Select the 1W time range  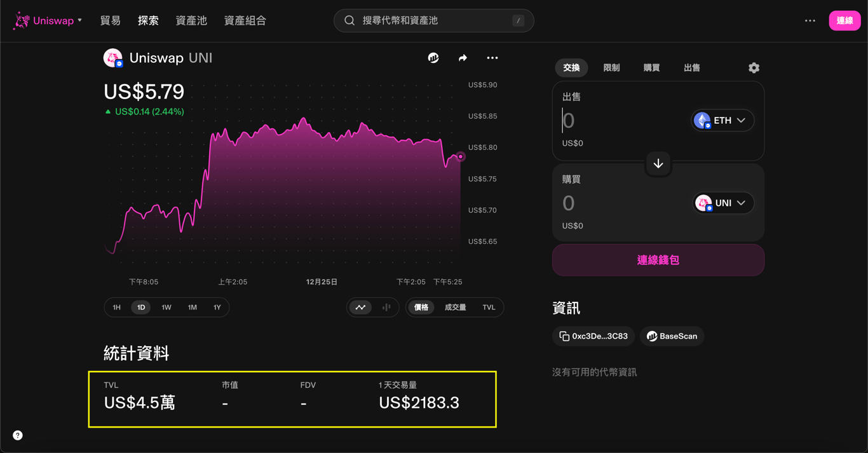pyautogui.click(x=166, y=308)
